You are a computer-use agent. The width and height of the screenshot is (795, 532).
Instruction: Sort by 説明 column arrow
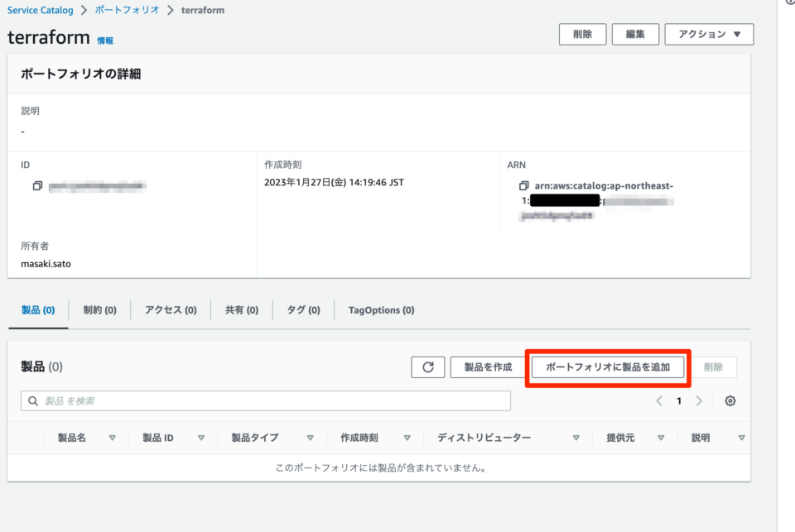tap(741, 438)
